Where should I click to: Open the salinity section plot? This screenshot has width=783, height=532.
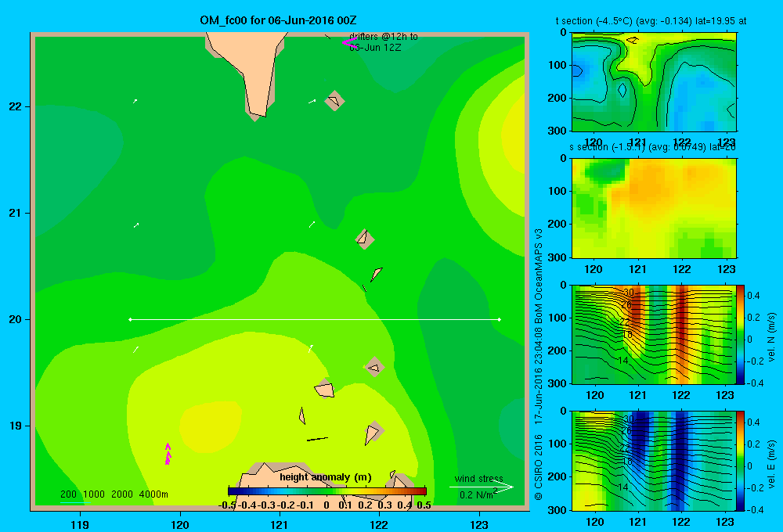click(x=654, y=208)
